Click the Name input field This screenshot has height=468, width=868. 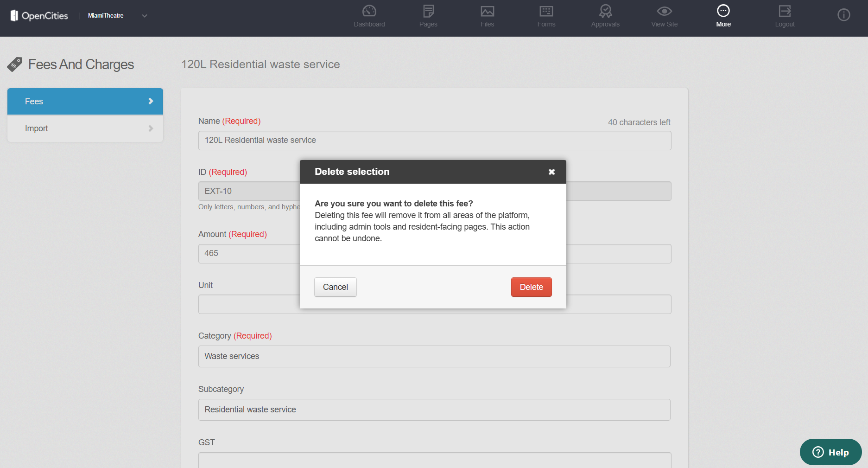(434, 141)
